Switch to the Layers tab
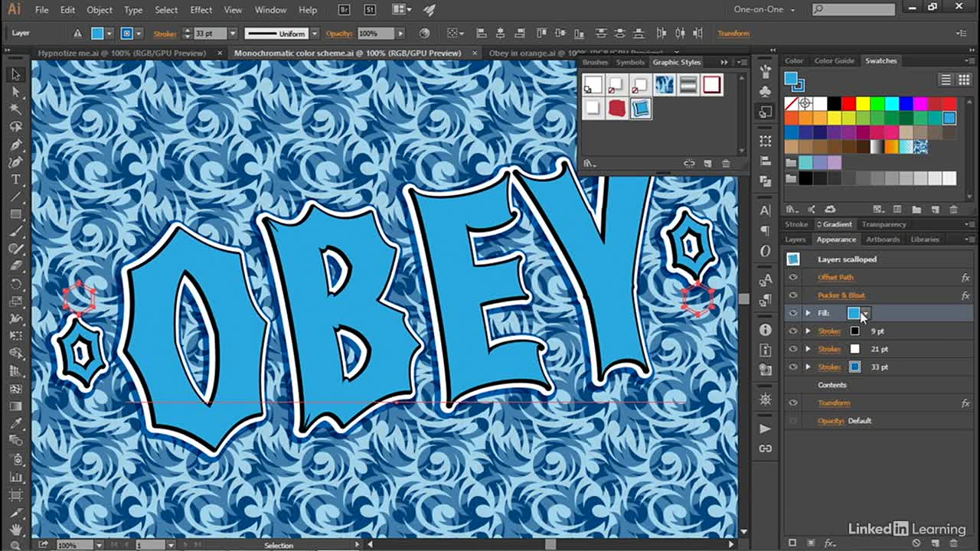The image size is (980, 551). 795,240
